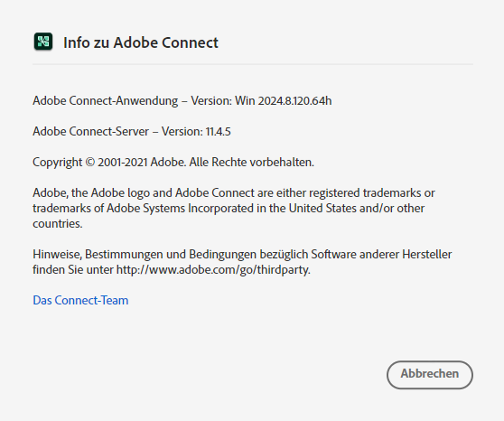Click the word countries in trademark text
The width and height of the screenshot is (504, 421).
[x=58, y=223]
